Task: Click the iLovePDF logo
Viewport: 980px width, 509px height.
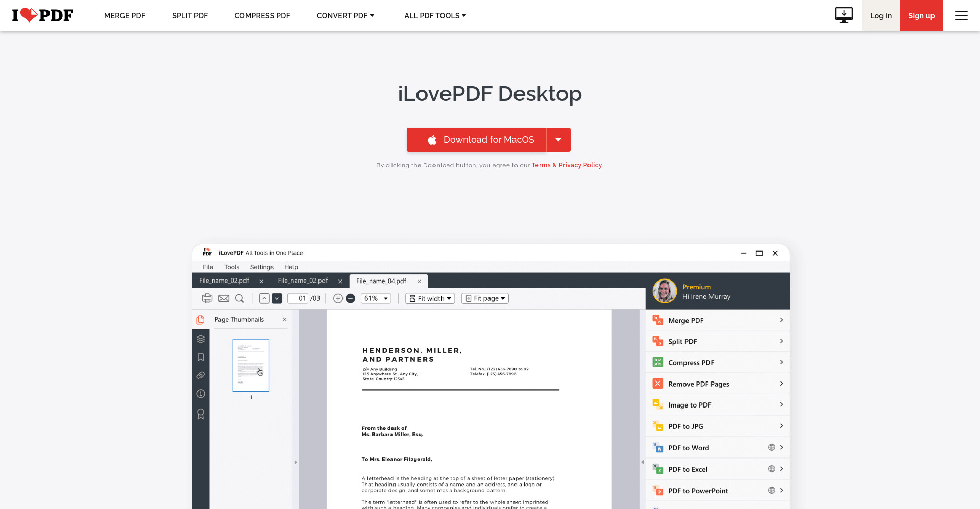Action: 43,15
